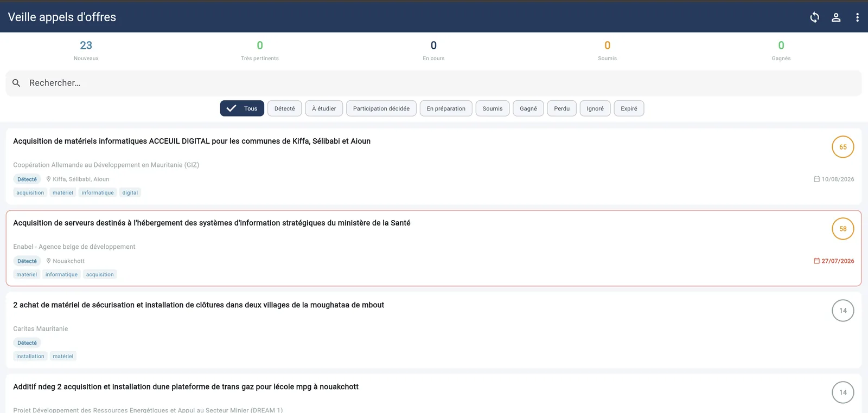Click the Caritas Mauritanie organization text
Image resolution: width=868 pixels, height=413 pixels.
tap(41, 329)
